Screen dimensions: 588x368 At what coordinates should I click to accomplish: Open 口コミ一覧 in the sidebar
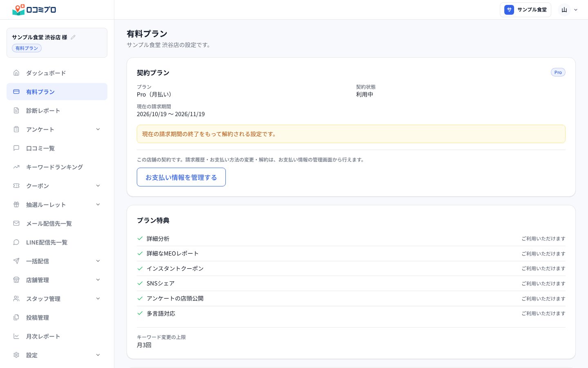[x=57, y=148]
